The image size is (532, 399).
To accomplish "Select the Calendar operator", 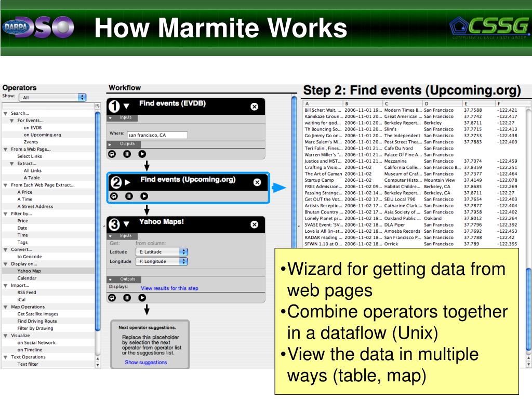I will point(27,278).
